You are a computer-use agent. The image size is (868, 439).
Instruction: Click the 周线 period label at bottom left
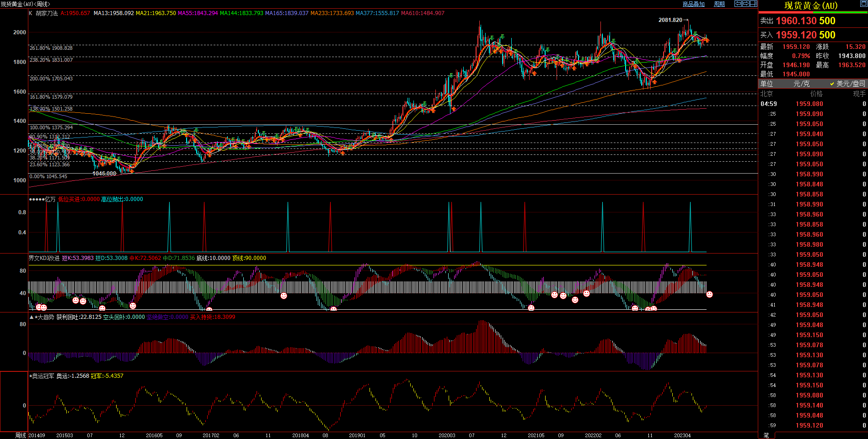click(21, 435)
